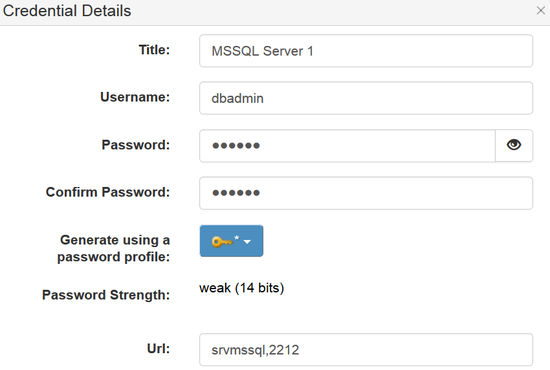550x370 pixels.
Task: Click the Generate using a password profile label
Action: tap(114, 248)
